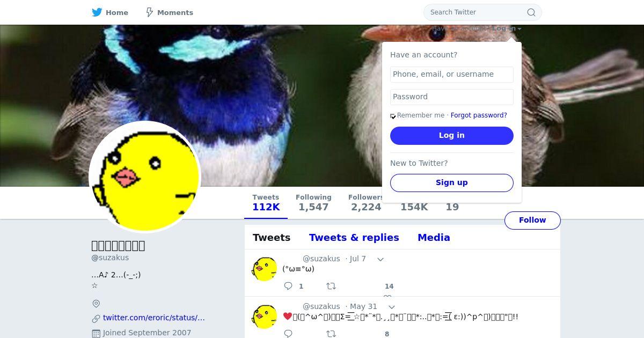Open Moments via the lightning bolt icon
644x338 pixels.
tap(150, 12)
